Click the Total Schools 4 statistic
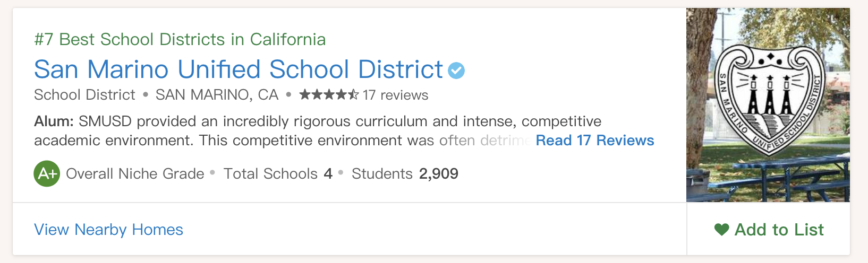This screenshot has width=868, height=263. 277,174
